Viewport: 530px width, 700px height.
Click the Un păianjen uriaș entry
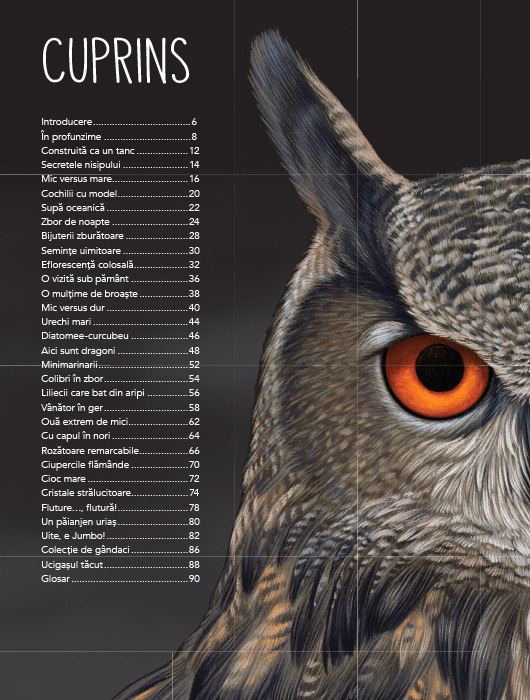120,522
